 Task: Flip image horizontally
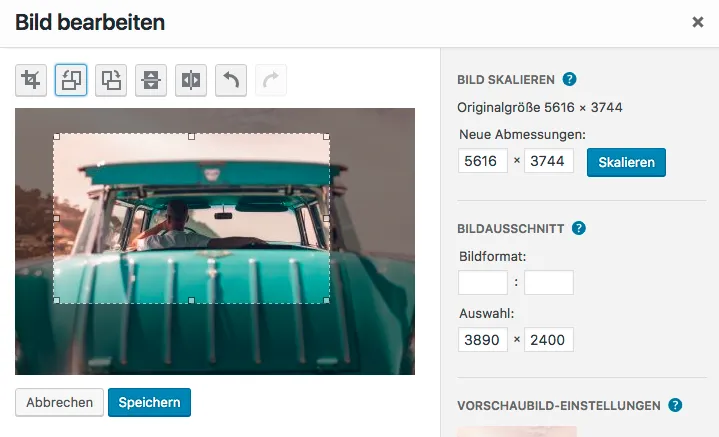coord(191,80)
